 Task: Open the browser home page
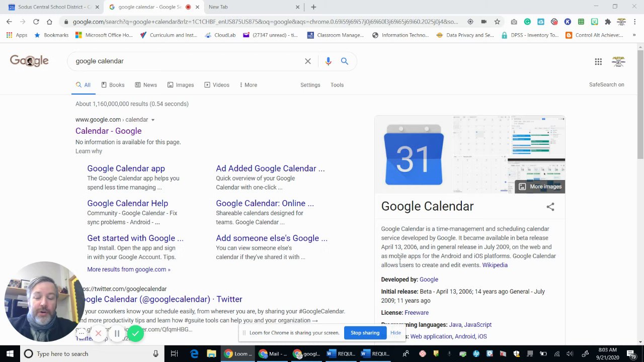(x=49, y=22)
